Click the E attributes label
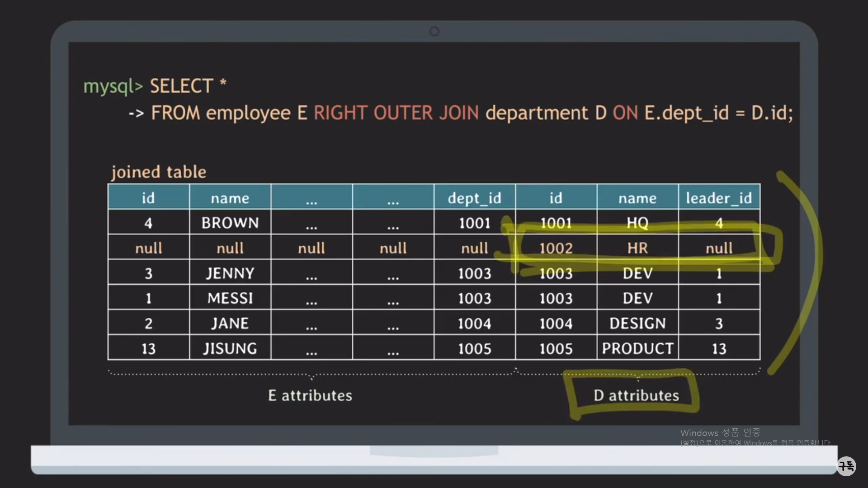868x488 pixels. (310, 395)
